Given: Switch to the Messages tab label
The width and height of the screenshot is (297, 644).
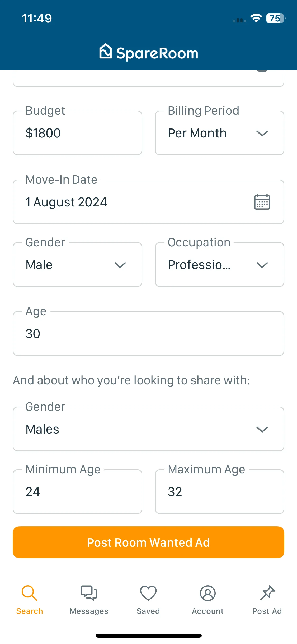Looking at the screenshot, I should coord(89,611).
